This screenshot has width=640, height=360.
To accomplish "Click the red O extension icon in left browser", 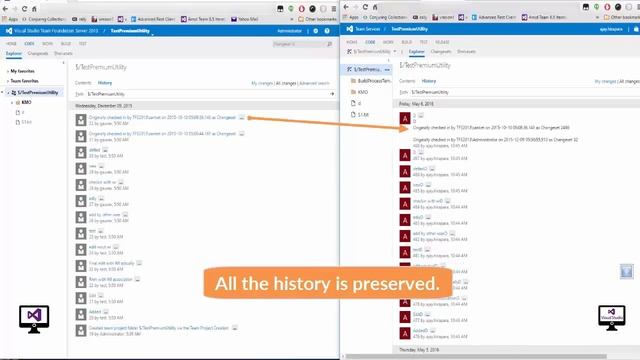I will click(302, 9).
